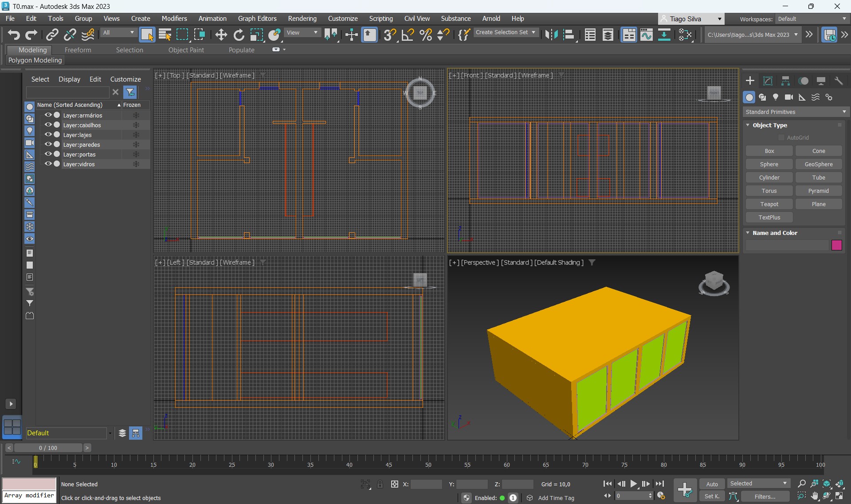Image resolution: width=851 pixels, height=504 pixels.
Task: Activate the Select and Rotate tool
Action: coord(239,35)
